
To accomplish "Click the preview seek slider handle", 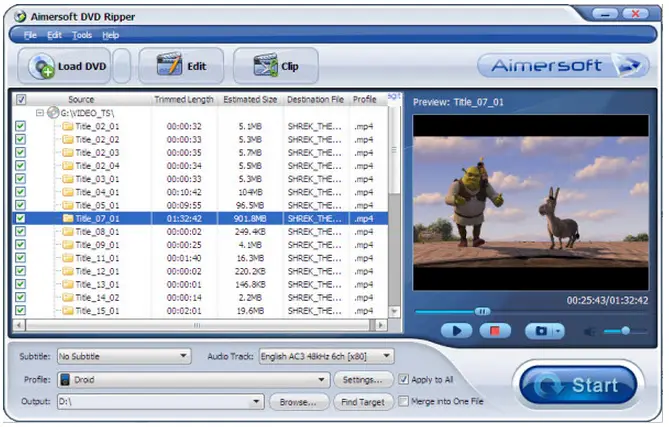I will (x=483, y=311).
